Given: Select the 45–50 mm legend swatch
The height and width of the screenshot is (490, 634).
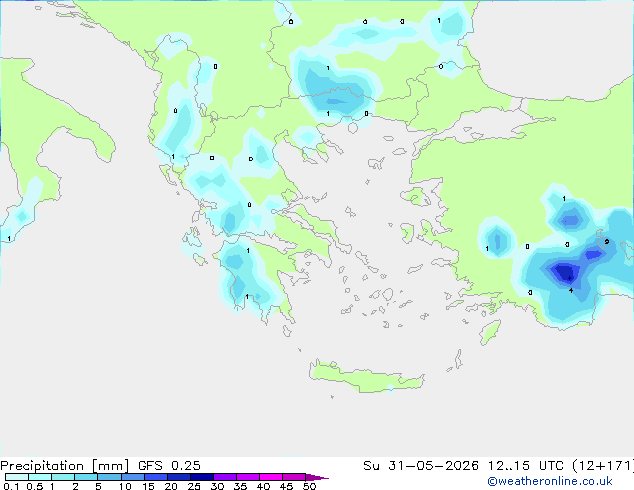Looking at the screenshot, I should click(x=294, y=477).
